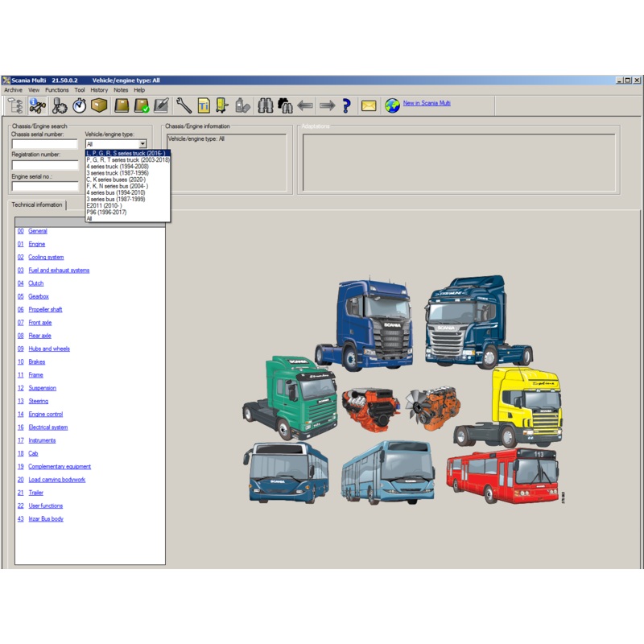The width and height of the screenshot is (644, 644).
Task: Click the wrench tool icon
Action: click(184, 106)
